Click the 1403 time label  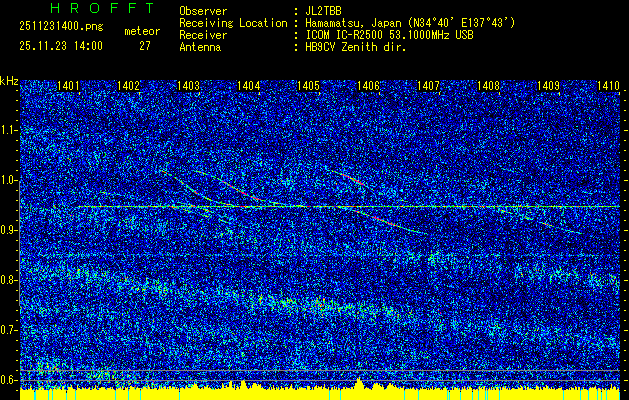189,87
